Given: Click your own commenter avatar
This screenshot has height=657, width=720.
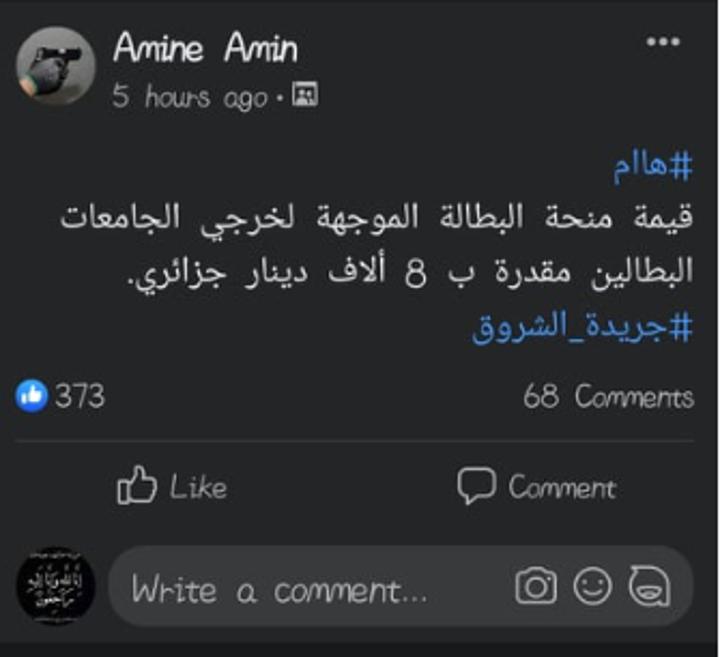Looking at the screenshot, I should click(x=56, y=586).
